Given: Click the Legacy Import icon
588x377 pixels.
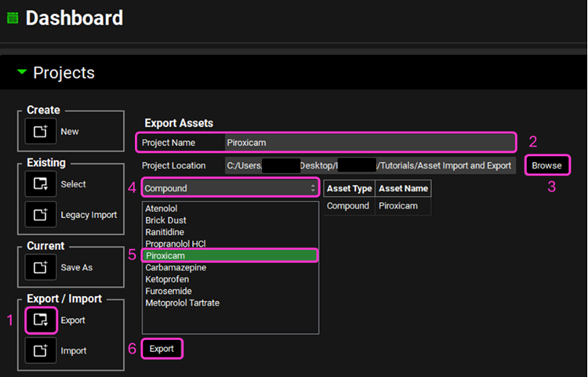Looking at the screenshot, I should coord(41,214).
